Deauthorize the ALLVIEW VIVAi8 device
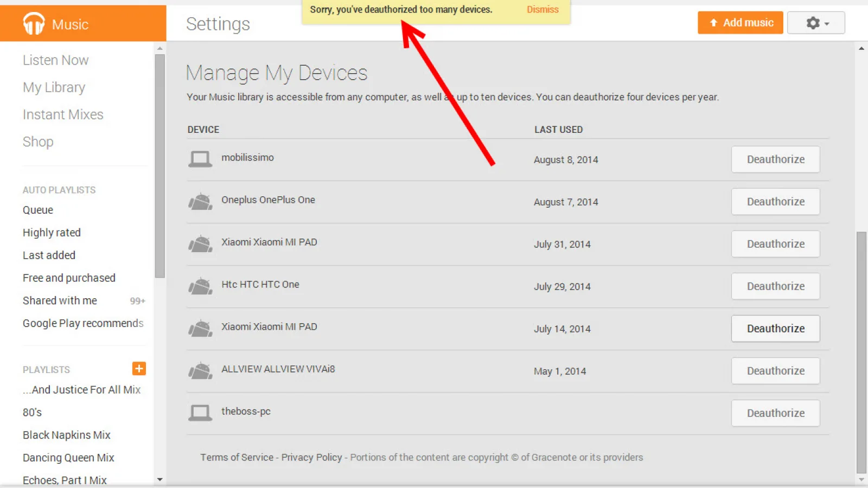The height and width of the screenshot is (488, 868). click(775, 371)
